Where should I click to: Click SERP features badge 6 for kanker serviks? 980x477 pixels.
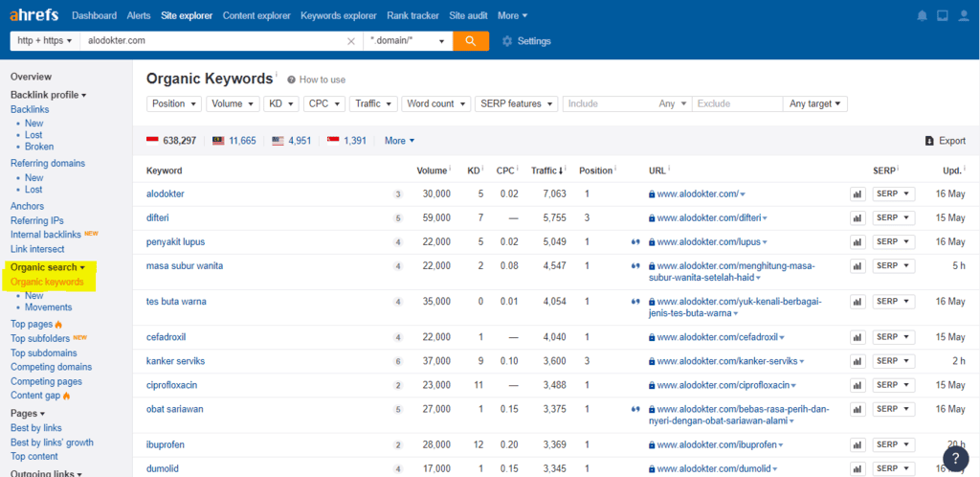coord(398,361)
